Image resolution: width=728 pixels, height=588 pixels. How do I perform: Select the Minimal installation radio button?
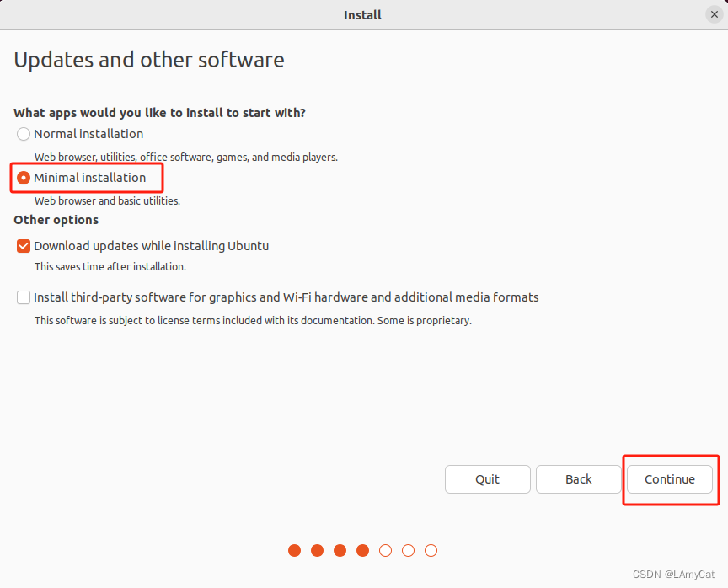24,178
